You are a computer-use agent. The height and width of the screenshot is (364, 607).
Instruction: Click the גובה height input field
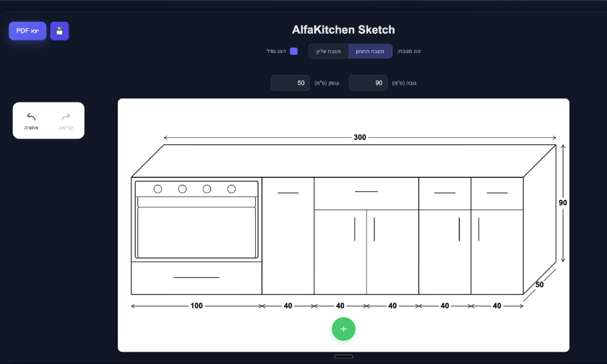point(368,83)
